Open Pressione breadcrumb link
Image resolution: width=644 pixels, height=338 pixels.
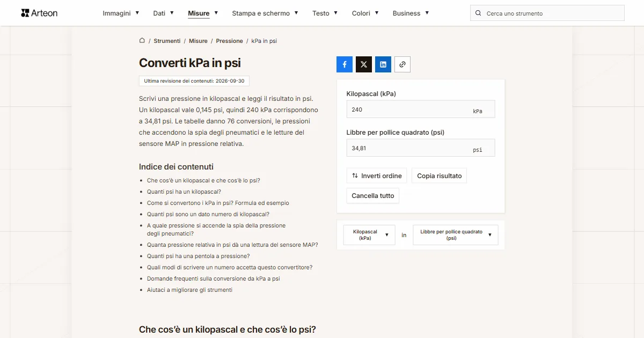click(230, 41)
